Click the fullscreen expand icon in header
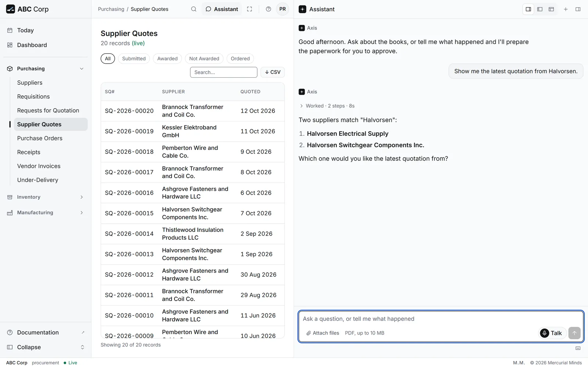The height and width of the screenshot is (368, 588). pyautogui.click(x=250, y=9)
